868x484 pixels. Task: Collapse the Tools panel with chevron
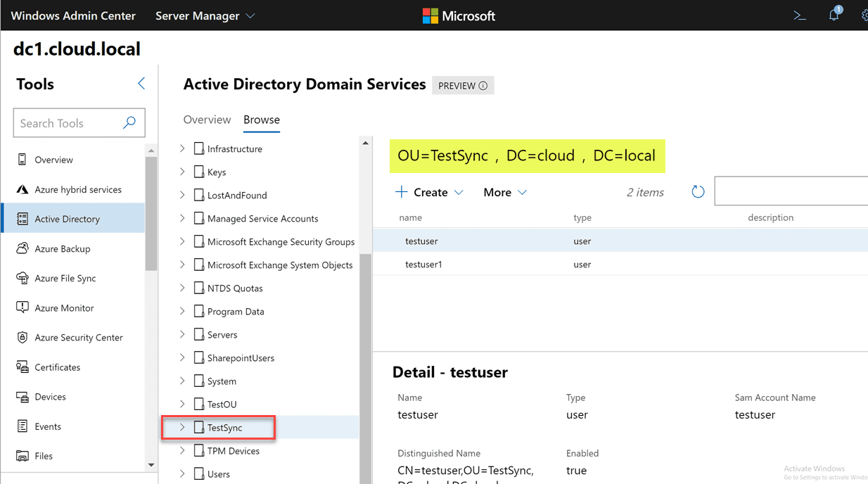pos(141,83)
